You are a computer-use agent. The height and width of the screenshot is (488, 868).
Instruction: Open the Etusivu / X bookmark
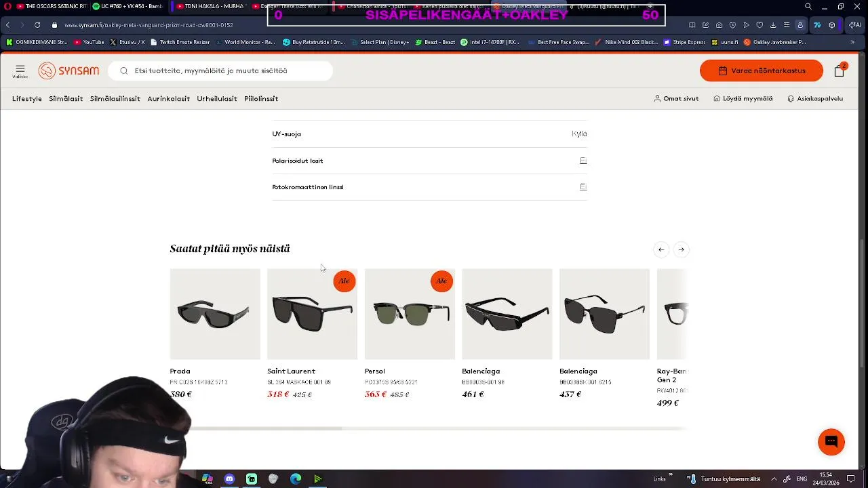pos(127,42)
